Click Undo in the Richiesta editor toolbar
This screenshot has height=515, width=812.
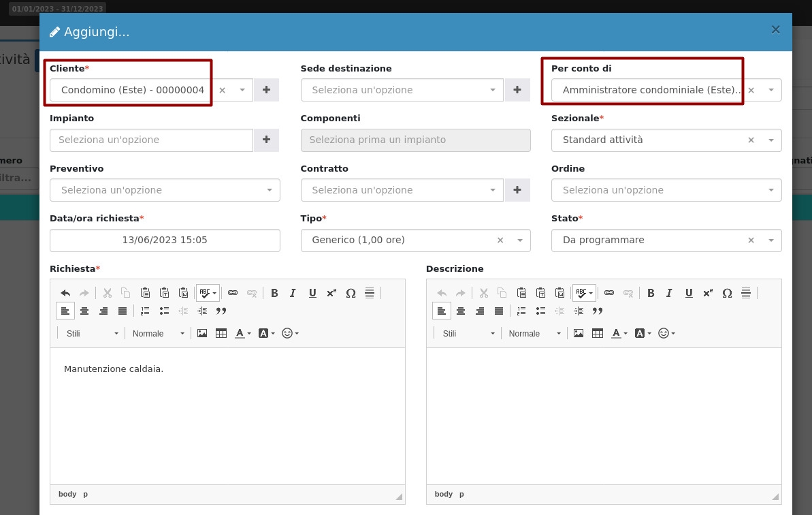65,293
